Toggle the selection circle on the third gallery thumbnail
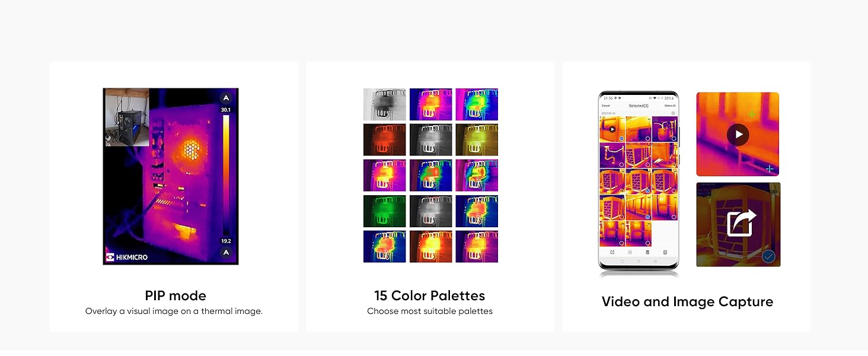The width and height of the screenshot is (868, 356). 673,139
